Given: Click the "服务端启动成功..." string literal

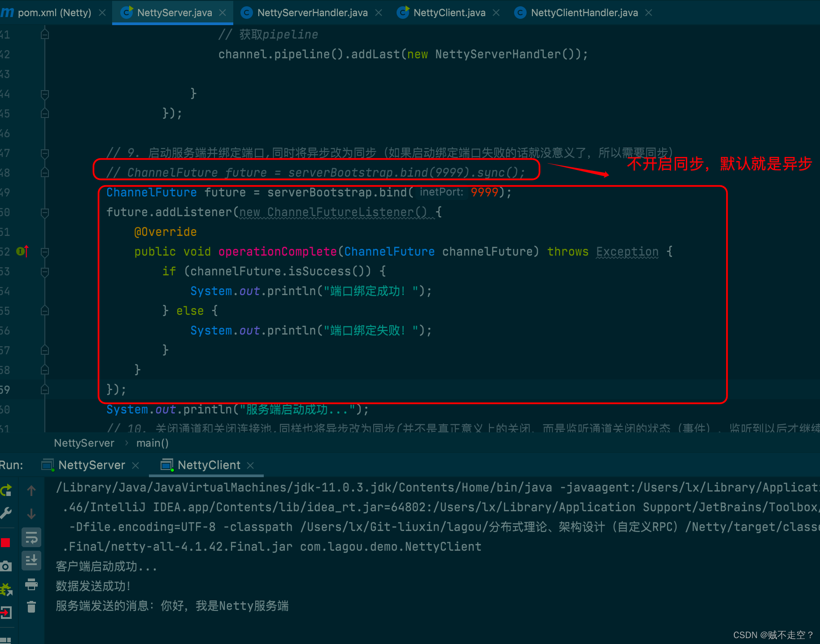Looking at the screenshot, I should tap(298, 409).
